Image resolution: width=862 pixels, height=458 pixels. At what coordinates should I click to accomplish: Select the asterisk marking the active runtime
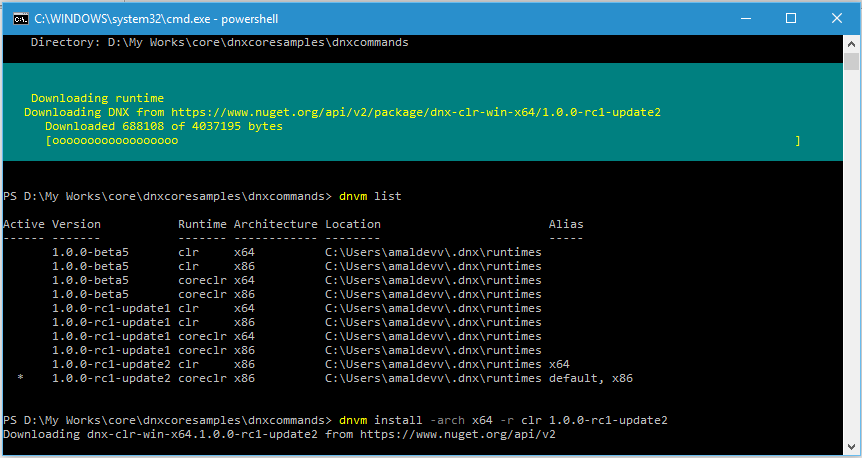(20, 379)
